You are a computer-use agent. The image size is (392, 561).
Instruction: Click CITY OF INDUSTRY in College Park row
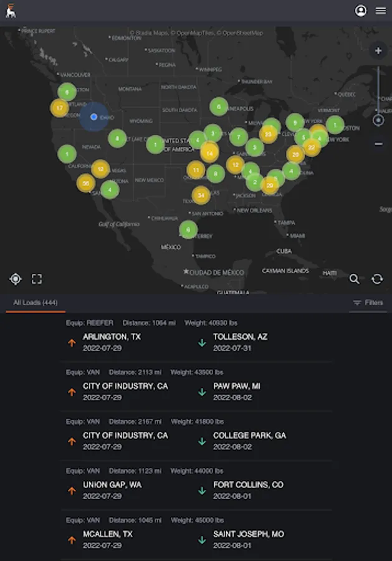pyautogui.click(x=125, y=436)
